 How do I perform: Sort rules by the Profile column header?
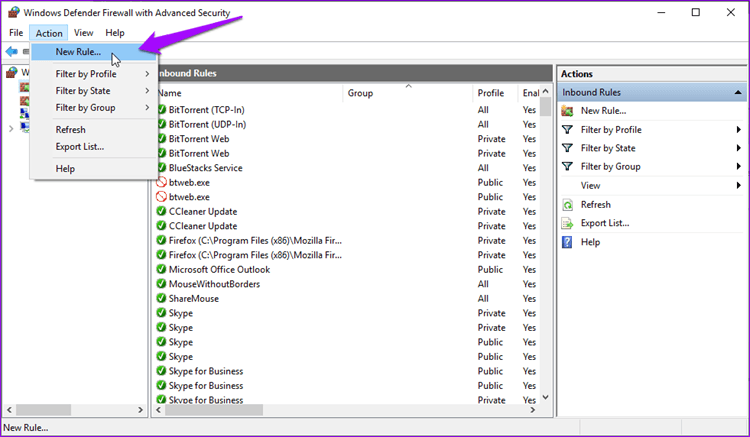pos(495,93)
